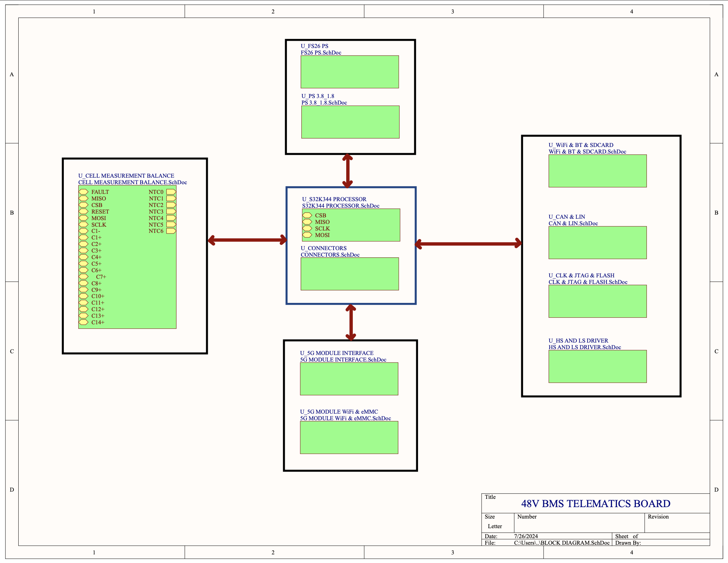Click the HS AND LS DRIVER sheet symbol
Screen dimensions: 728x563
click(598, 366)
